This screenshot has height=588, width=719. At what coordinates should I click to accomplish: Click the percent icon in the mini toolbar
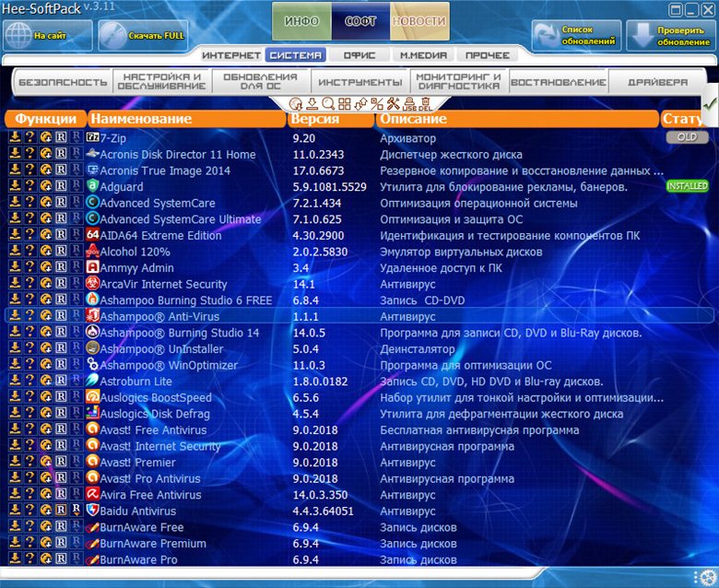coord(376,104)
